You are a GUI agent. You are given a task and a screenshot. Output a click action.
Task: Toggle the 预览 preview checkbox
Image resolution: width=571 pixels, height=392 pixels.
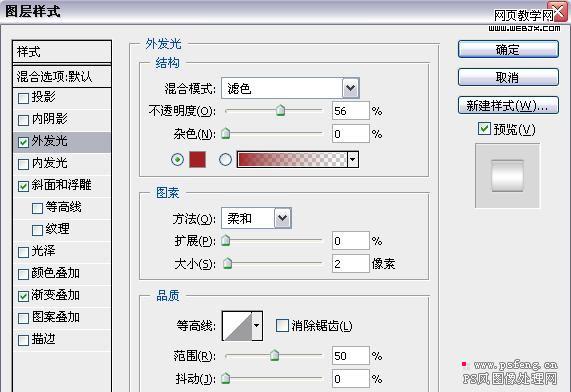[484, 129]
